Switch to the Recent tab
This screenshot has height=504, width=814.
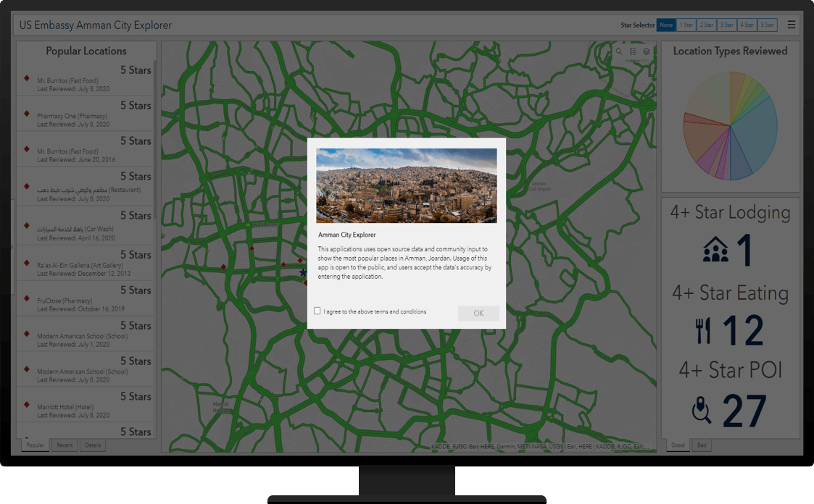click(65, 445)
